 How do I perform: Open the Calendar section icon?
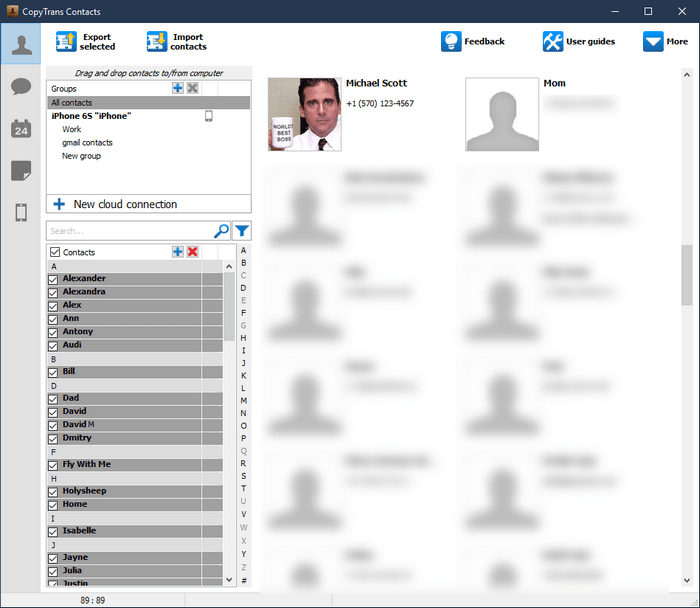click(21, 129)
